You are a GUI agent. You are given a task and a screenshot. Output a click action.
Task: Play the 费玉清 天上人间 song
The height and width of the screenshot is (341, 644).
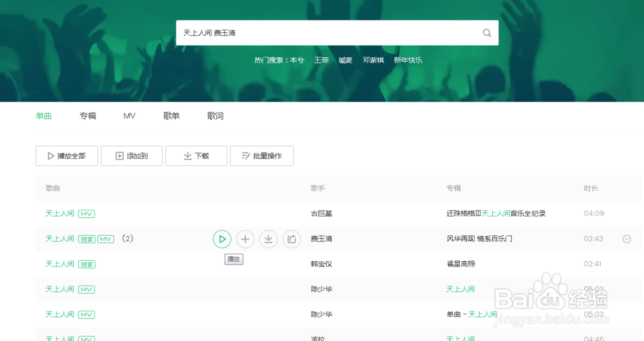[222, 239]
